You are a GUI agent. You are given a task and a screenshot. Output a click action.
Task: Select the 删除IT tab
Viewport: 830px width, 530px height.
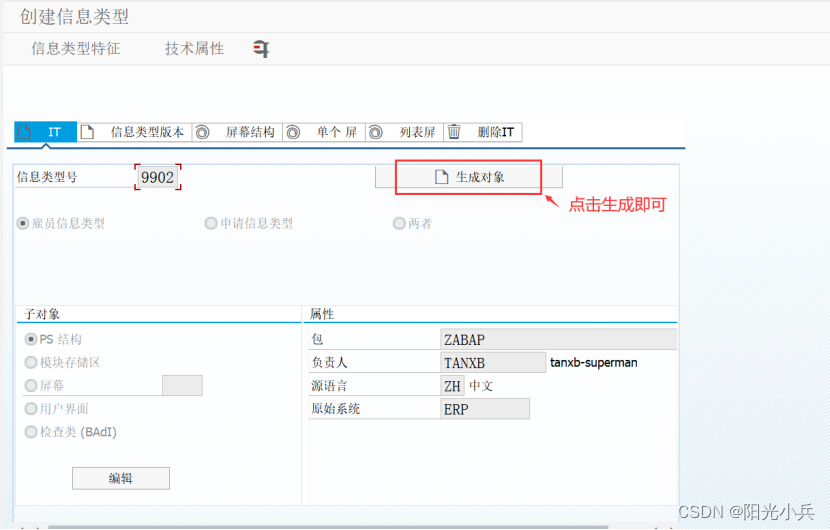pos(483,132)
